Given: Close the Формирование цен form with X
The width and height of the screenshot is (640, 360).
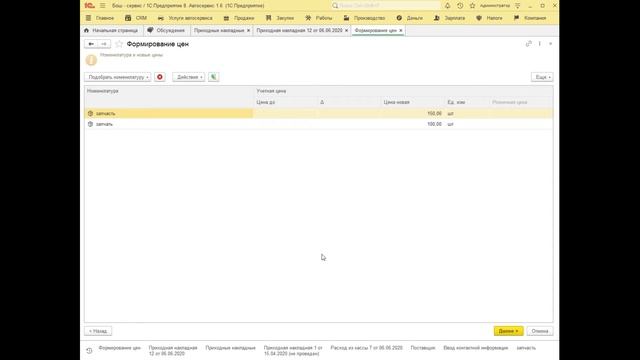Looking at the screenshot, I should point(550,44).
